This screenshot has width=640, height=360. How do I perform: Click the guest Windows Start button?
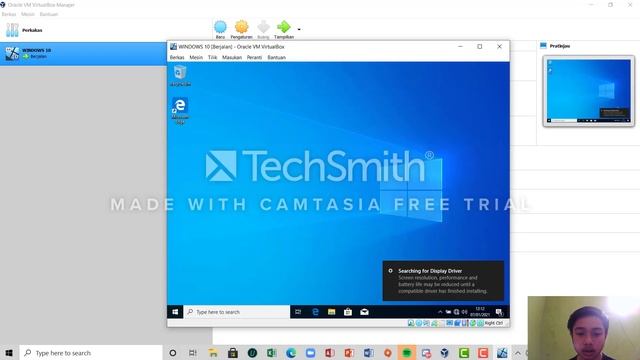pyautogui.click(x=175, y=312)
